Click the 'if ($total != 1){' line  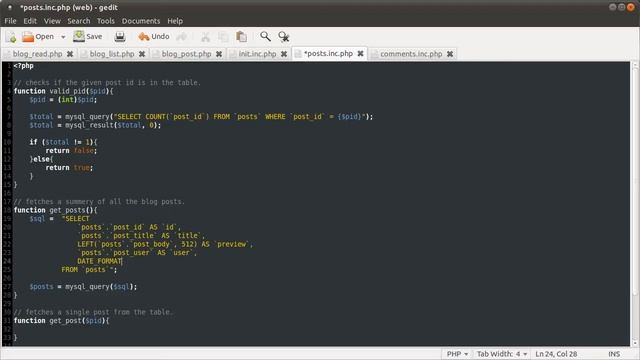63,142
